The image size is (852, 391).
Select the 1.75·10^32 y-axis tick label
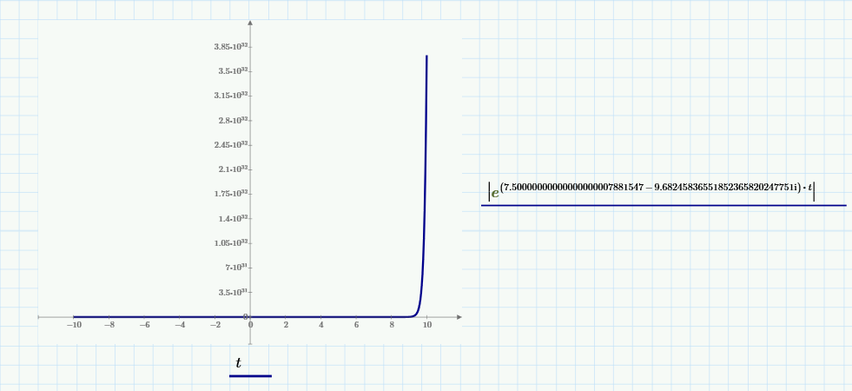[231, 194]
